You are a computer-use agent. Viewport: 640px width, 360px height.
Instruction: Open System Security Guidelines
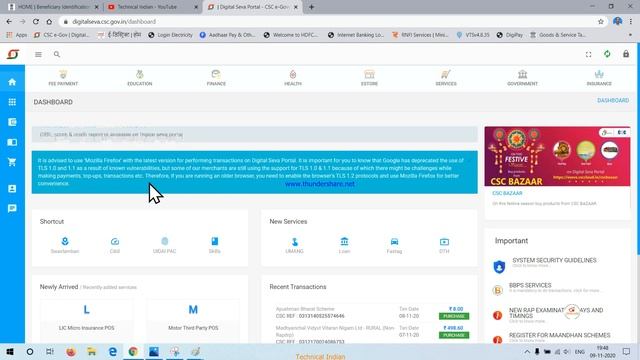(x=554, y=260)
